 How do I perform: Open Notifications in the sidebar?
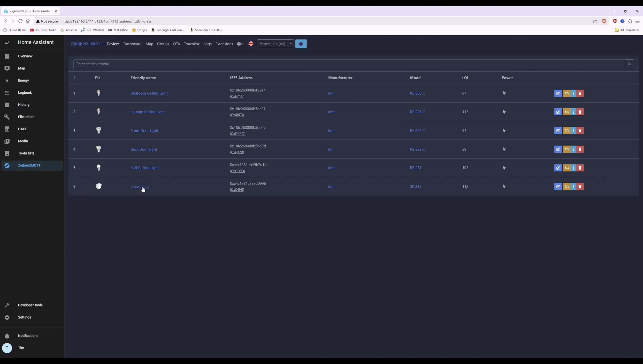tap(32, 336)
